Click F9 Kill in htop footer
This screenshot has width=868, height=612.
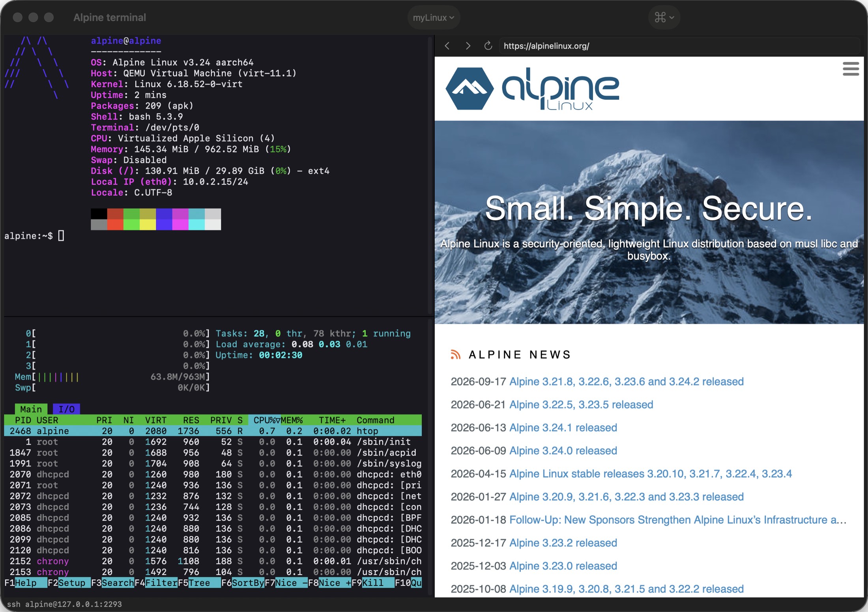coord(373,583)
